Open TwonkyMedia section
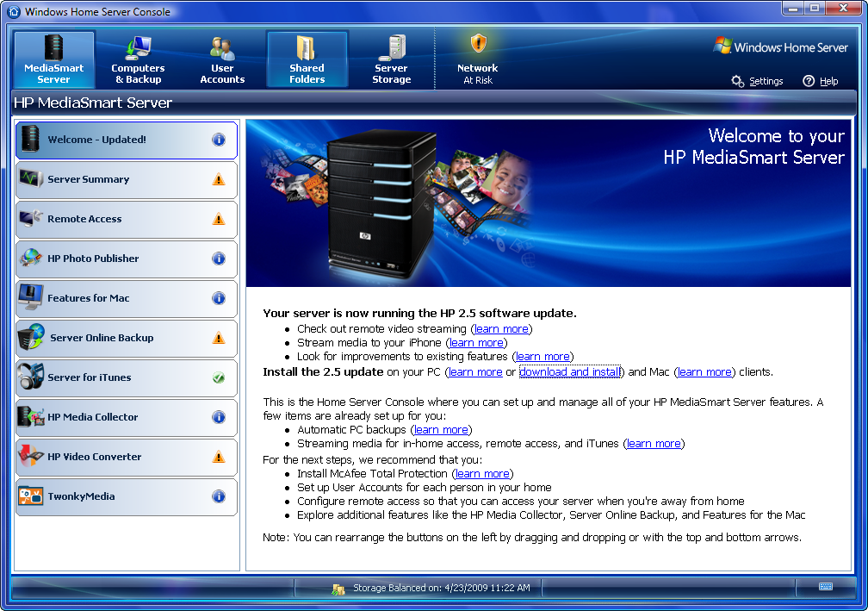Viewport: 868px width, 611px height. tap(127, 497)
